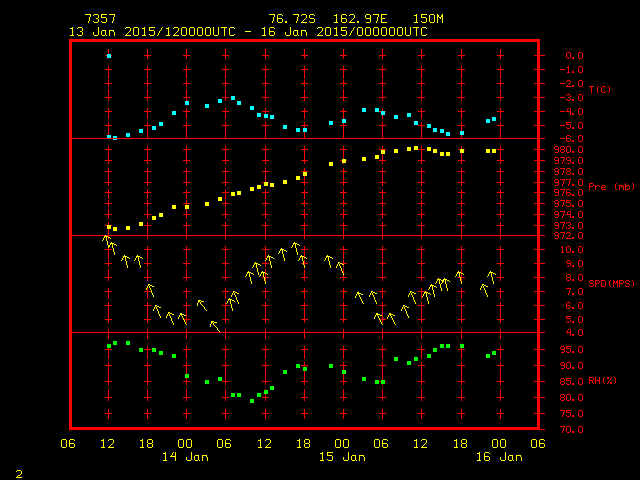Click the 14 Jan date label
Screen dimensions: 640x480
pyautogui.click(x=185, y=457)
